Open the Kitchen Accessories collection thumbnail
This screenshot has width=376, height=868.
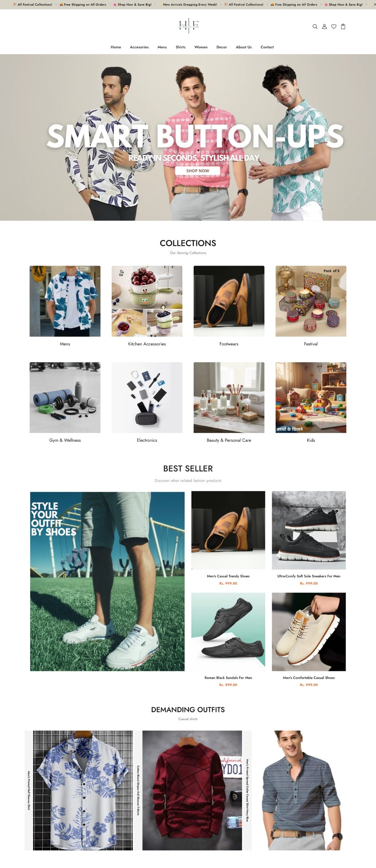point(147,301)
